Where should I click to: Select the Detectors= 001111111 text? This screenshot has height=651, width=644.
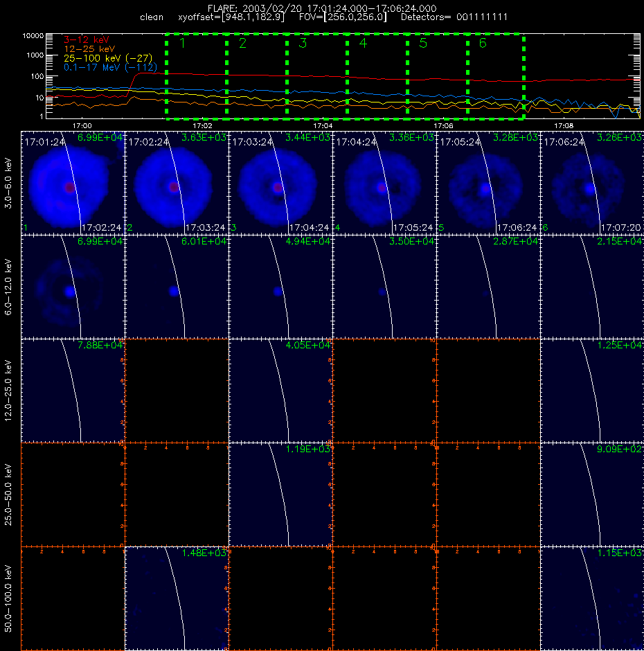(454, 17)
